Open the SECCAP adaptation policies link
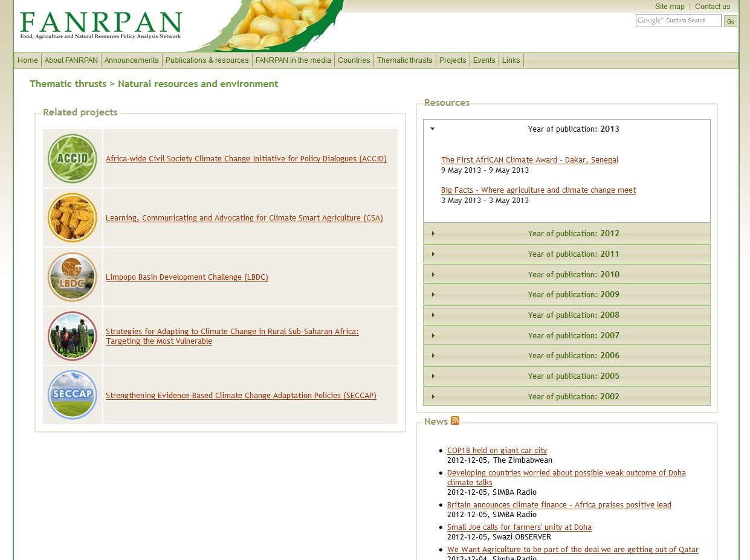This screenshot has width=750, height=560. (x=241, y=396)
